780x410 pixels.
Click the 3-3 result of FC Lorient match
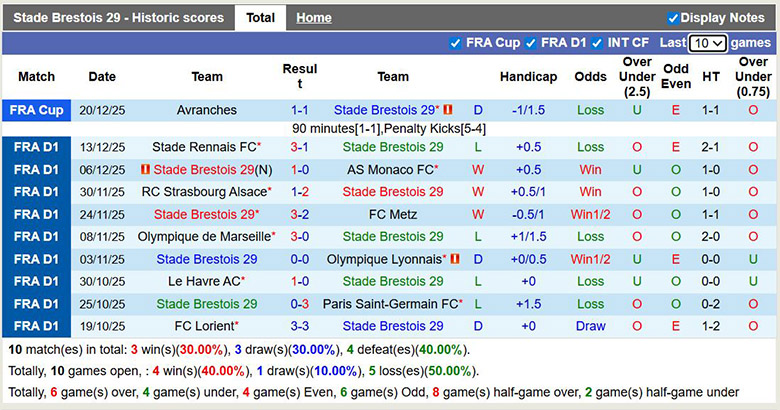[299, 326]
